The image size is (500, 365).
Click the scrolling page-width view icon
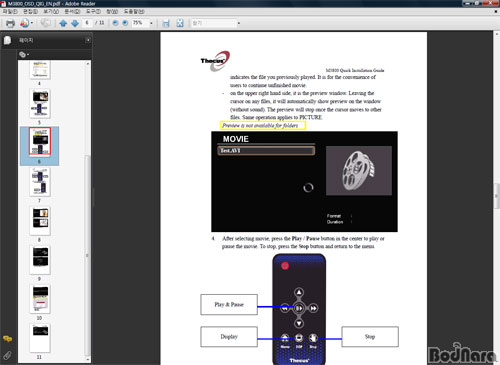(166, 23)
